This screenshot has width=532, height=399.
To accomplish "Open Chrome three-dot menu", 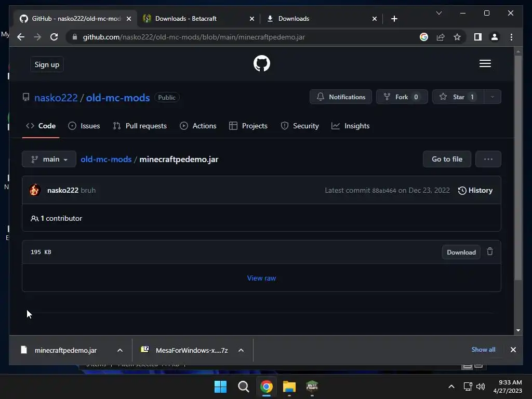I will pyautogui.click(x=511, y=37).
